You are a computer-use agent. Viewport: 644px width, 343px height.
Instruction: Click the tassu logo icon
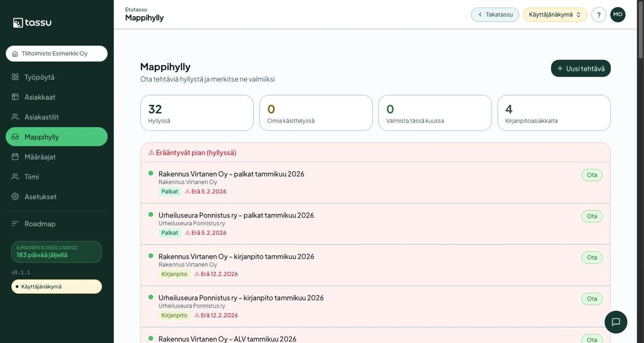18,23
